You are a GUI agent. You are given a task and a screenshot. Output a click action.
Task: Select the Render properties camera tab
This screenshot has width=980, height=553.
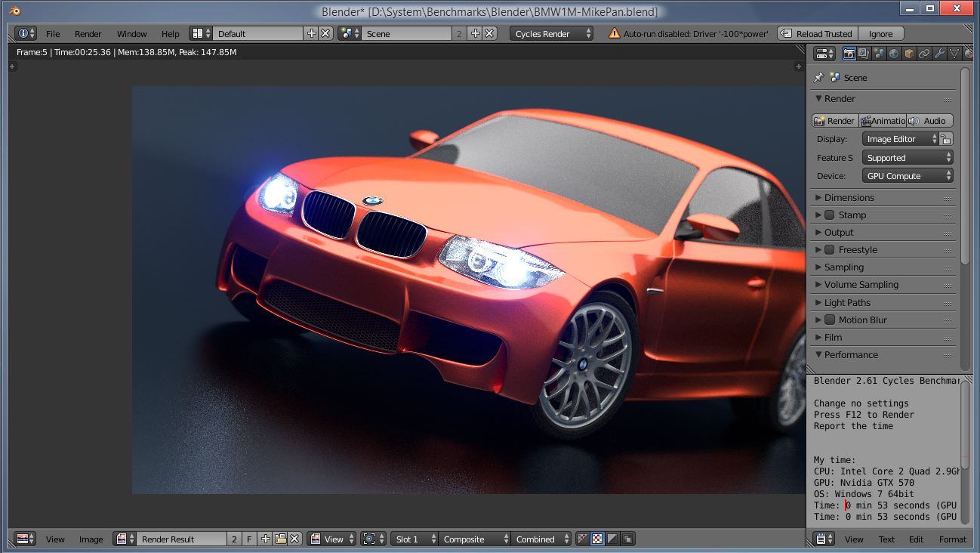click(849, 54)
